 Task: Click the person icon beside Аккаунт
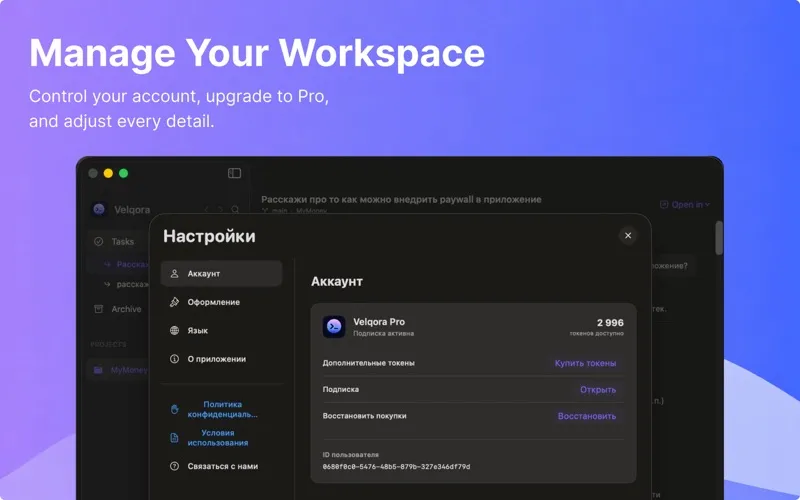pos(174,274)
